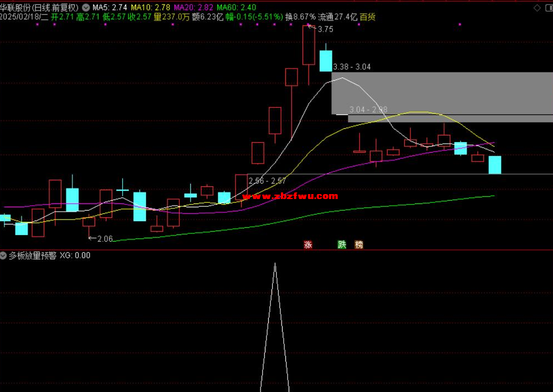
Task: Click the large gray 3.38 - 3.04 gap zone
Action: [x=442, y=93]
